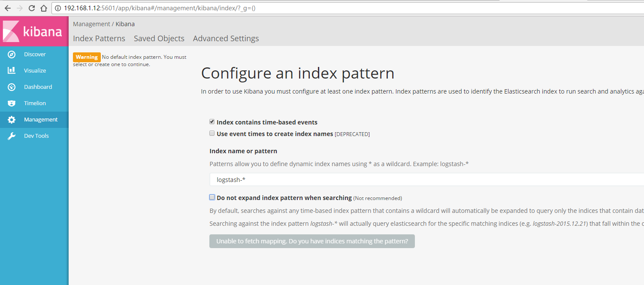Image resolution: width=644 pixels, height=285 pixels.
Task: Click the browser address bar URL
Action: [160, 8]
